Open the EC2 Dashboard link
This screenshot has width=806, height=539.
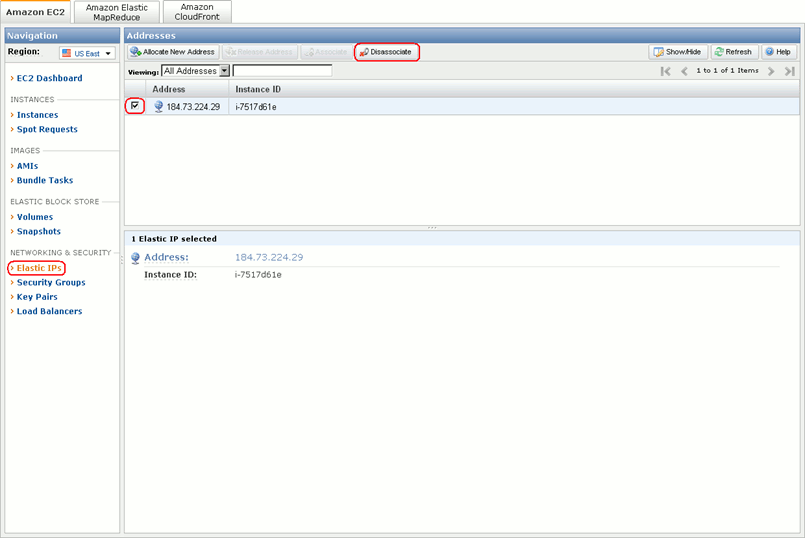(x=49, y=78)
